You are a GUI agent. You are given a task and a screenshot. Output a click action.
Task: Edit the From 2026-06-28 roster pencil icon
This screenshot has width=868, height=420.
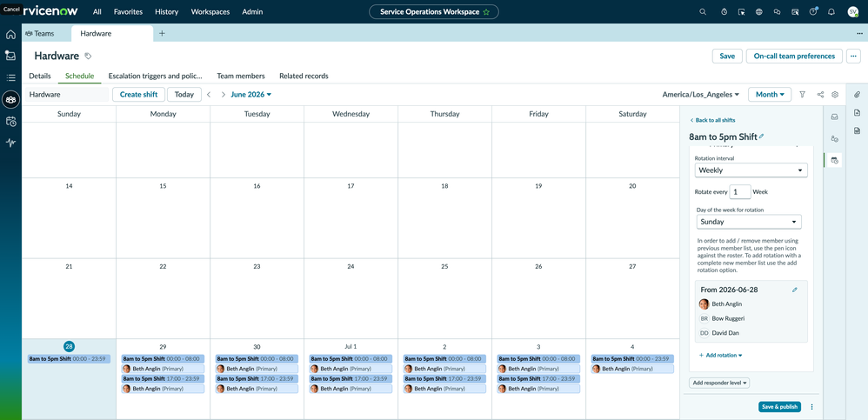pos(795,290)
